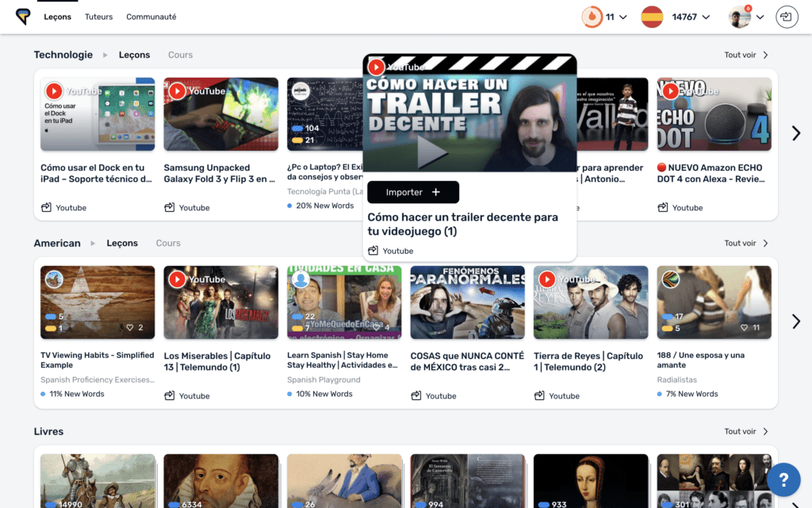Switch to Cours tab in American section

[168, 243]
